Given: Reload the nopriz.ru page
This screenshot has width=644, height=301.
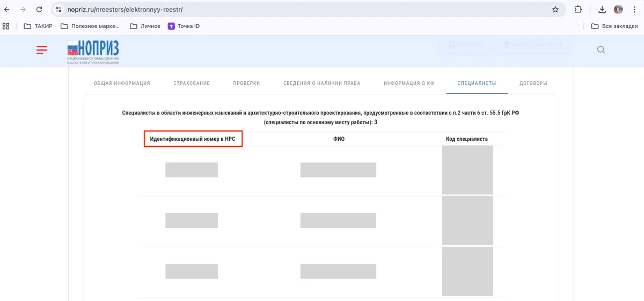Looking at the screenshot, I should [39, 10].
